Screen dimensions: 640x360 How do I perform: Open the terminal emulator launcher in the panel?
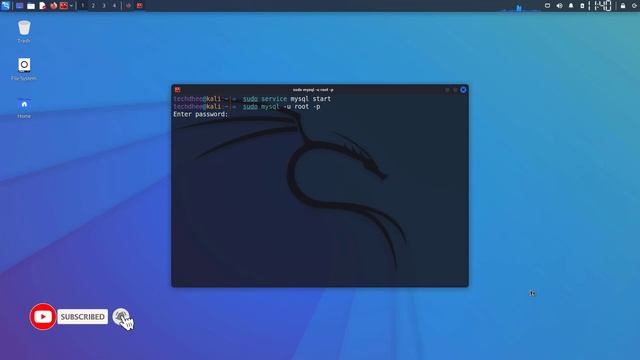64,6
